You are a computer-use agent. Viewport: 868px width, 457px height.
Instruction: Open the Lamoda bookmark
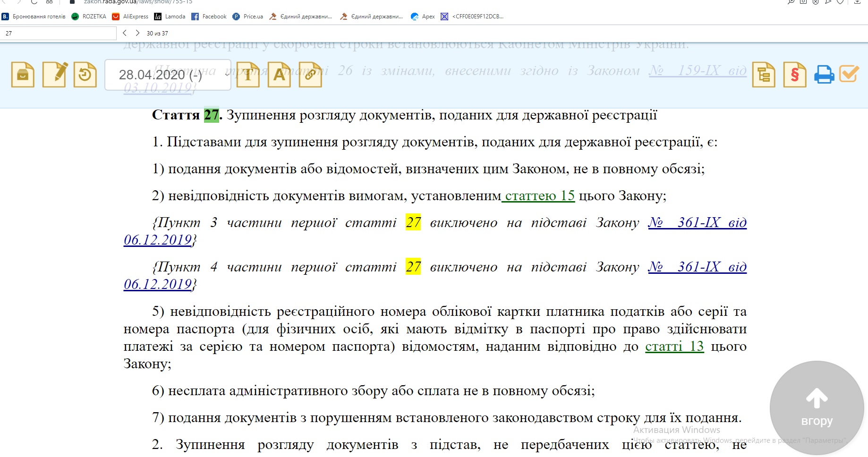pos(170,17)
